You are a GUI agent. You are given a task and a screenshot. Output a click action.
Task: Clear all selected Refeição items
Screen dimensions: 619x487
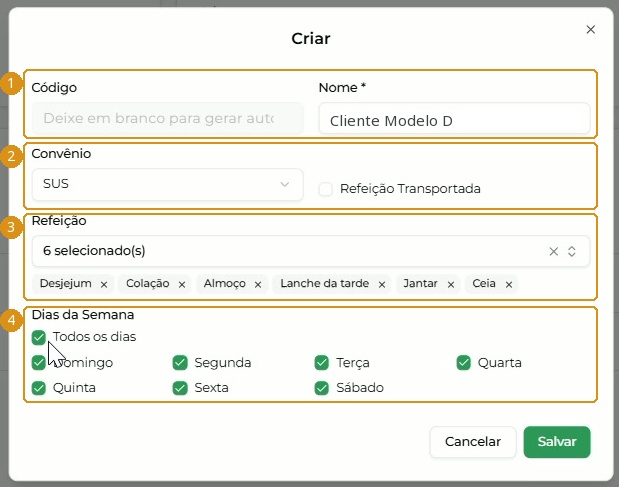pos(553,251)
